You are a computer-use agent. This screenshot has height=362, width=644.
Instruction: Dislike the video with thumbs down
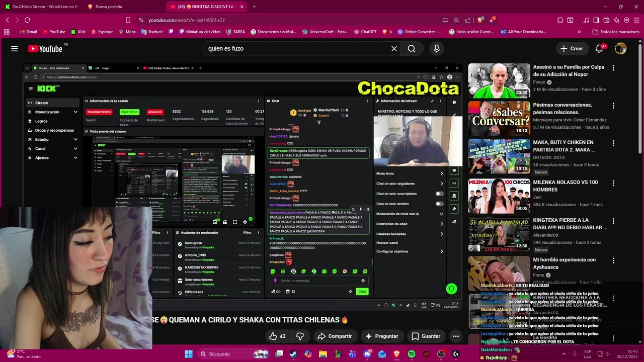coord(300,336)
